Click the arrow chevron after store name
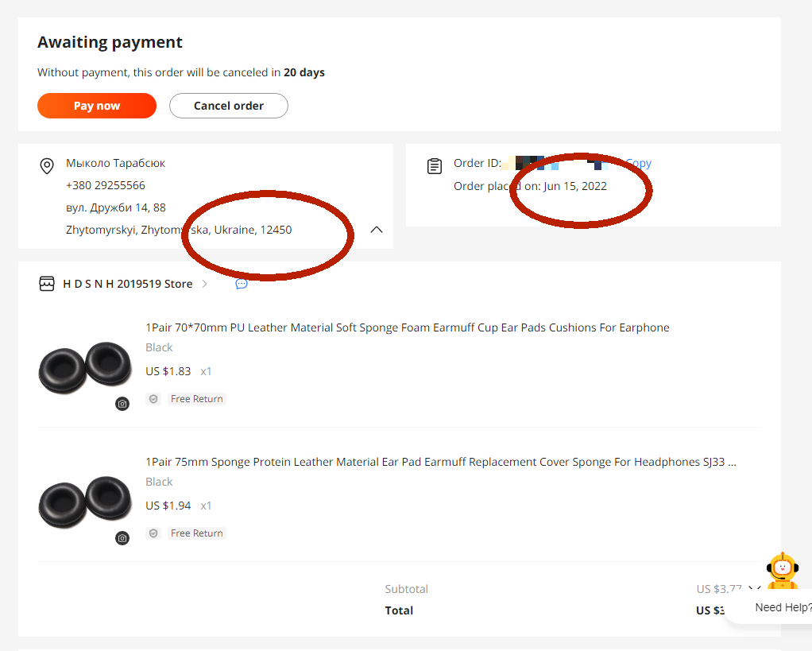This screenshot has width=812, height=651. click(205, 284)
